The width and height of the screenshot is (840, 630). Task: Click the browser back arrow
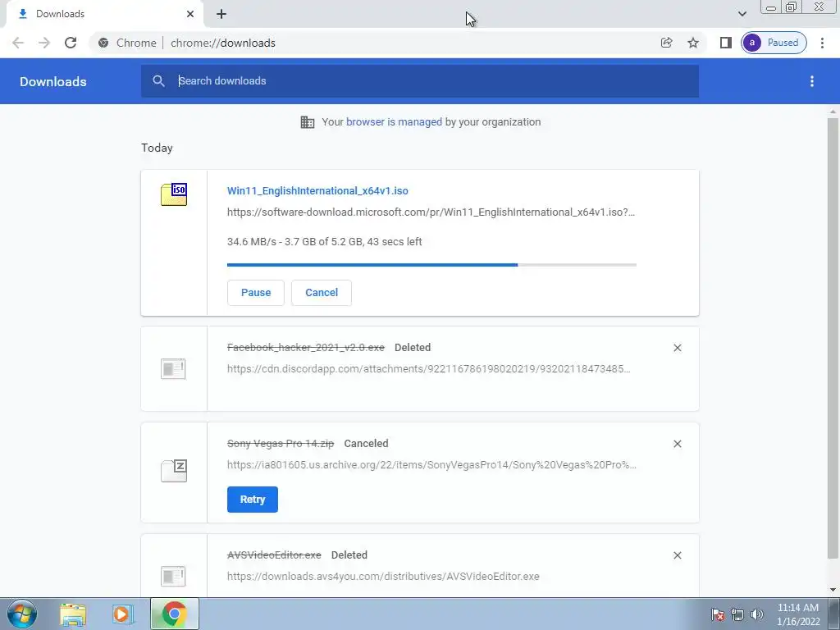coord(18,43)
